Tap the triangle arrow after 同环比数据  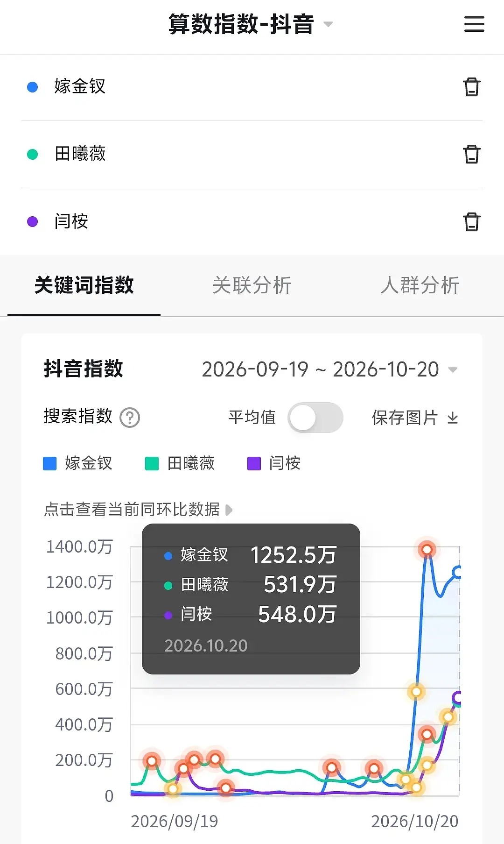[229, 510]
